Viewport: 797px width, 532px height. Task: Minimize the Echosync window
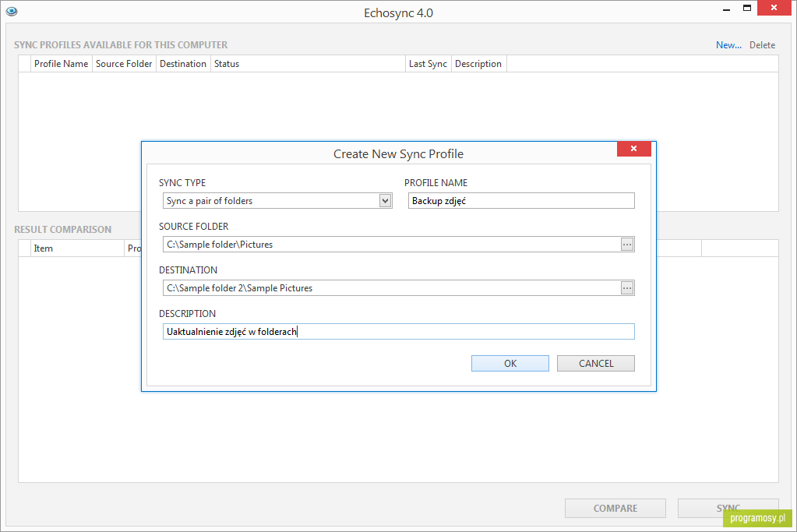click(726, 9)
